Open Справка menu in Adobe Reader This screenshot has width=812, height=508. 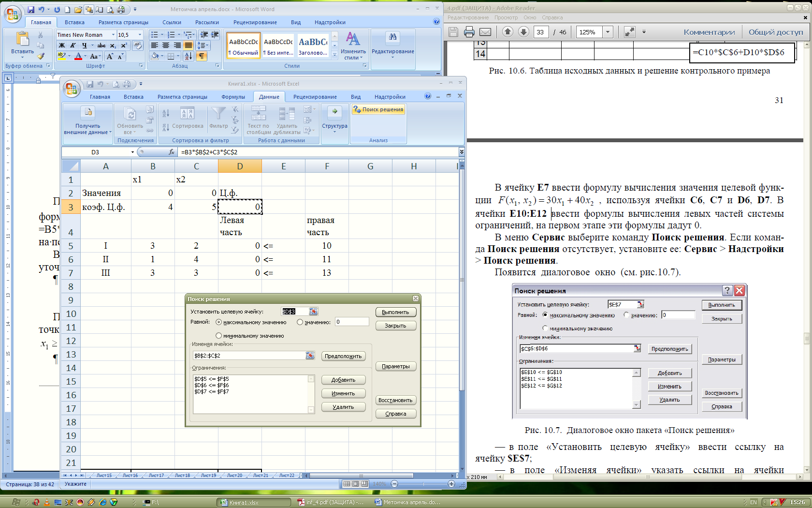tap(552, 17)
